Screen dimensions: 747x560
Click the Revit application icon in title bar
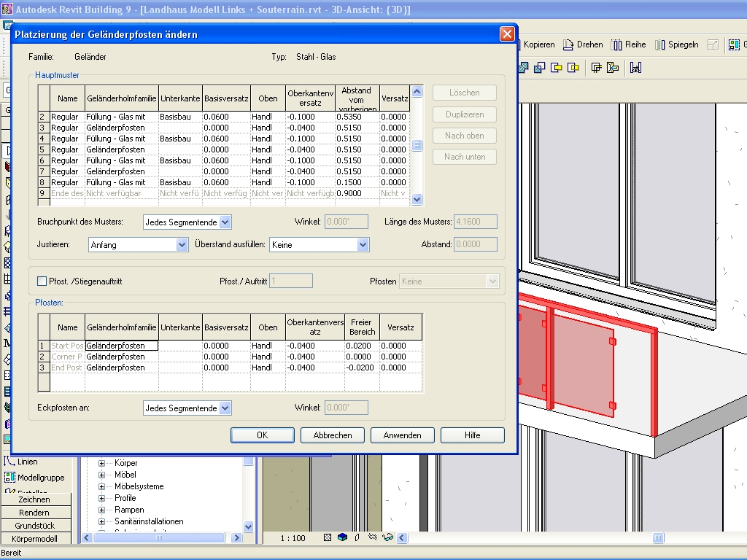7,9
